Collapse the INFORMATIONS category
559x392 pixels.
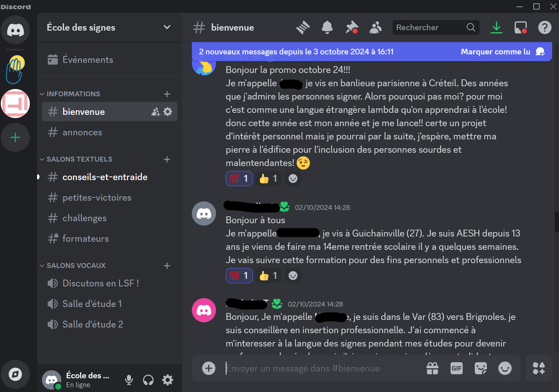click(70, 94)
